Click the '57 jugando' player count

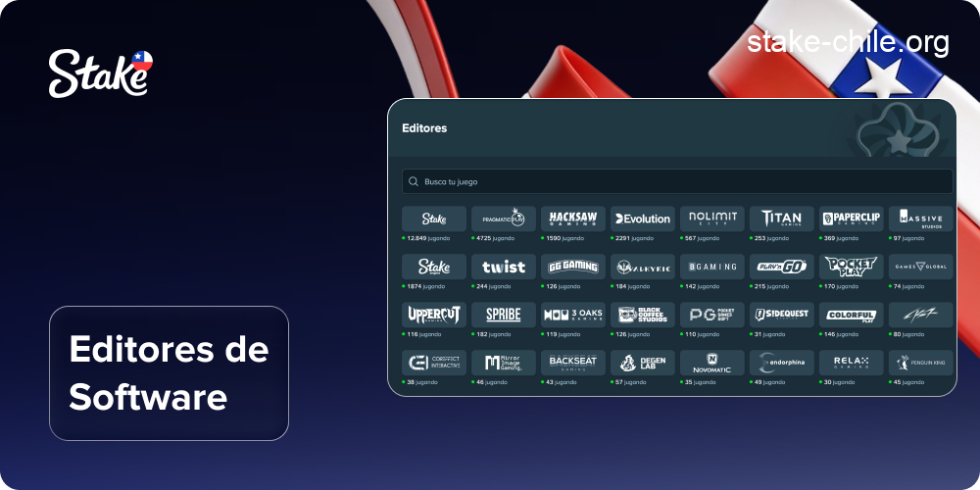coord(629,382)
